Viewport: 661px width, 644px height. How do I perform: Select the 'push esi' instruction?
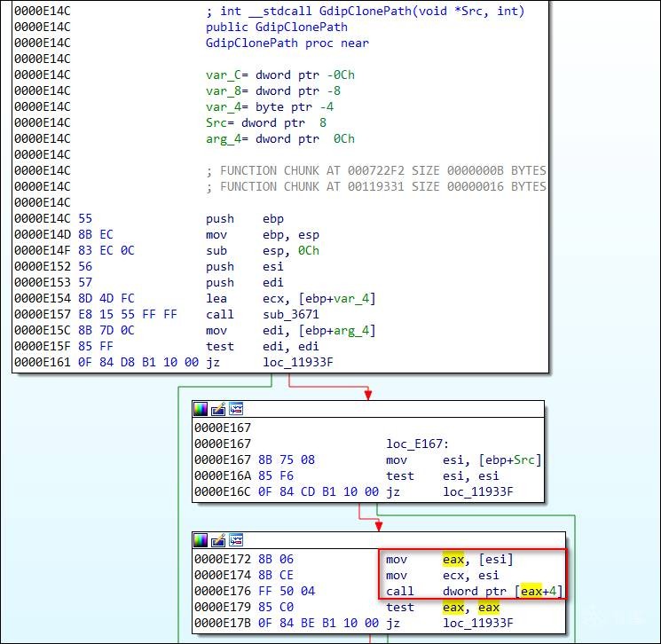245,267
